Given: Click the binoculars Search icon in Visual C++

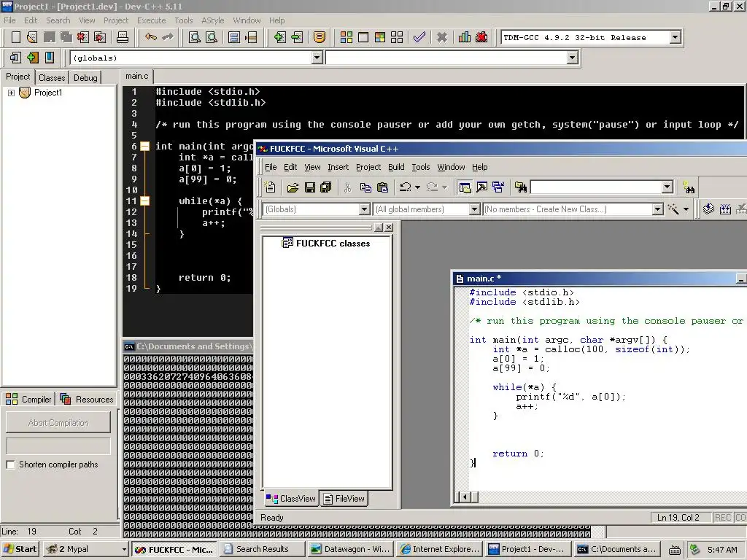Looking at the screenshot, I should point(689,187).
